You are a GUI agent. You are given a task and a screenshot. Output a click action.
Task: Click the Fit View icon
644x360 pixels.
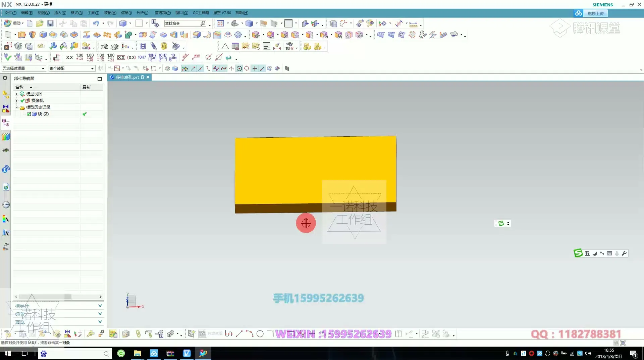point(221,23)
